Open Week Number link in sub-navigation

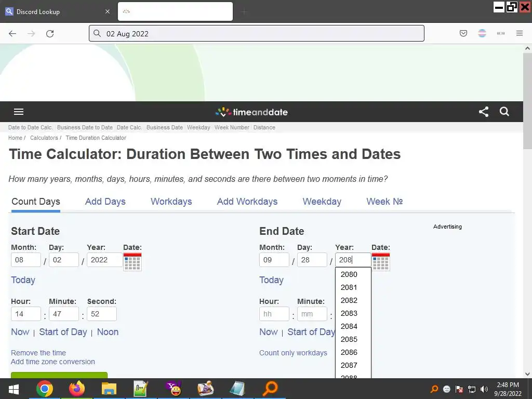(x=232, y=128)
